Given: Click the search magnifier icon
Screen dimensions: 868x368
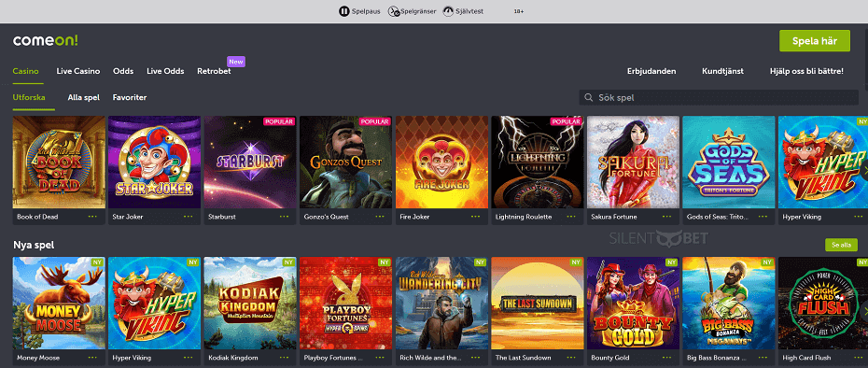Looking at the screenshot, I should pyautogui.click(x=588, y=97).
